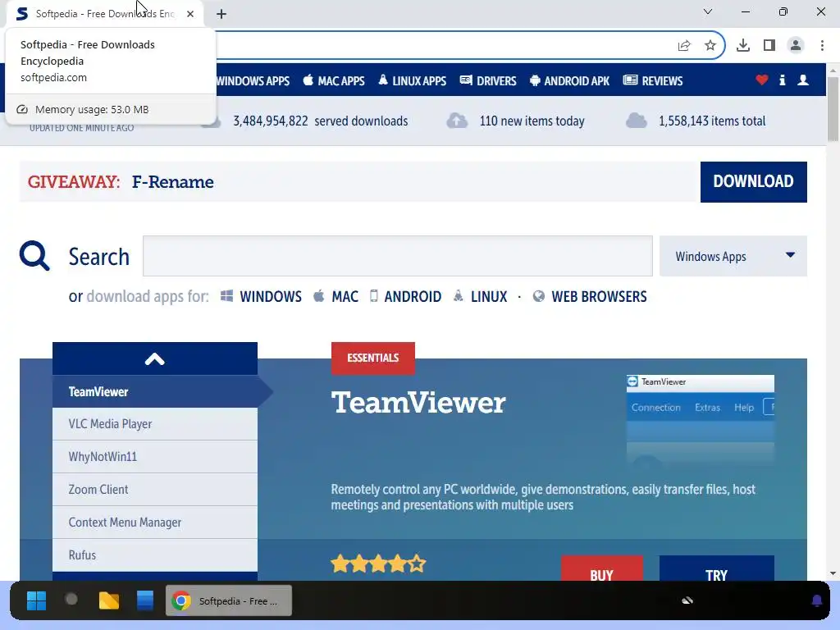Click the items total cloud icon
This screenshot has width=840, height=630.
pos(637,121)
